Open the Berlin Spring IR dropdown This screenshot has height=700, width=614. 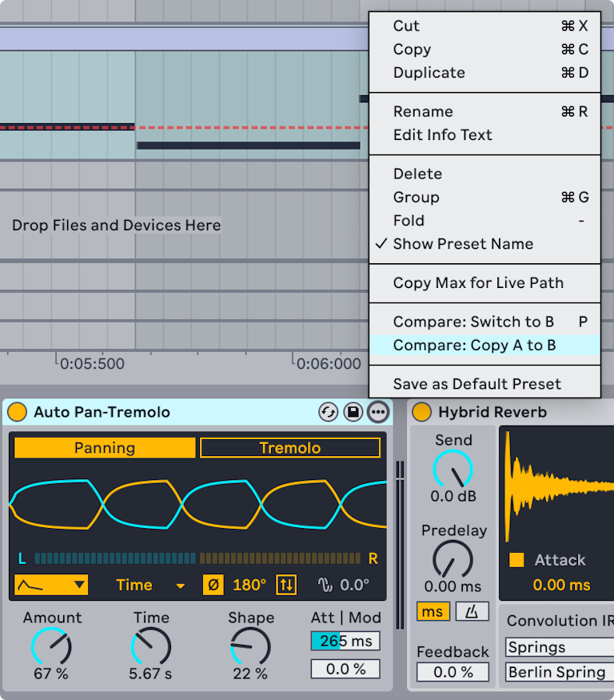pyautogui.click(x=560, y=672)
